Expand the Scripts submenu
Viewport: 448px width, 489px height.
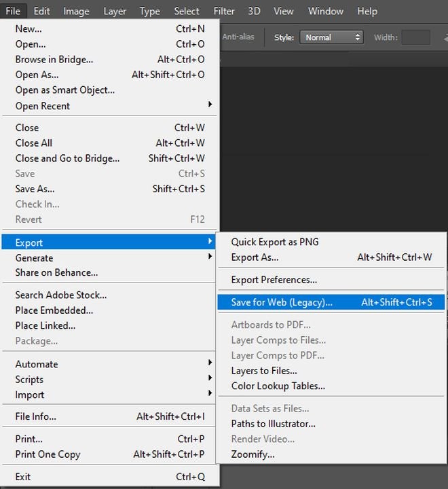tap(110, 379)
